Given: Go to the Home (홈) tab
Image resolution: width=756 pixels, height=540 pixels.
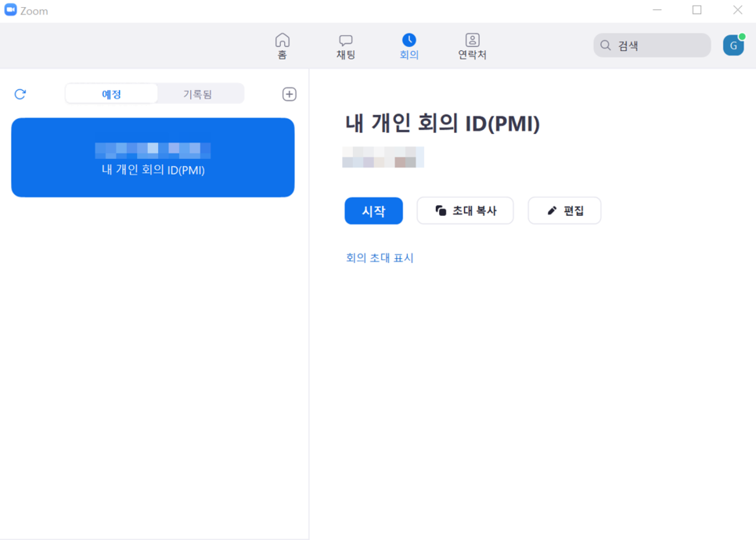Looking at the screenshot, I should [282, 46].
